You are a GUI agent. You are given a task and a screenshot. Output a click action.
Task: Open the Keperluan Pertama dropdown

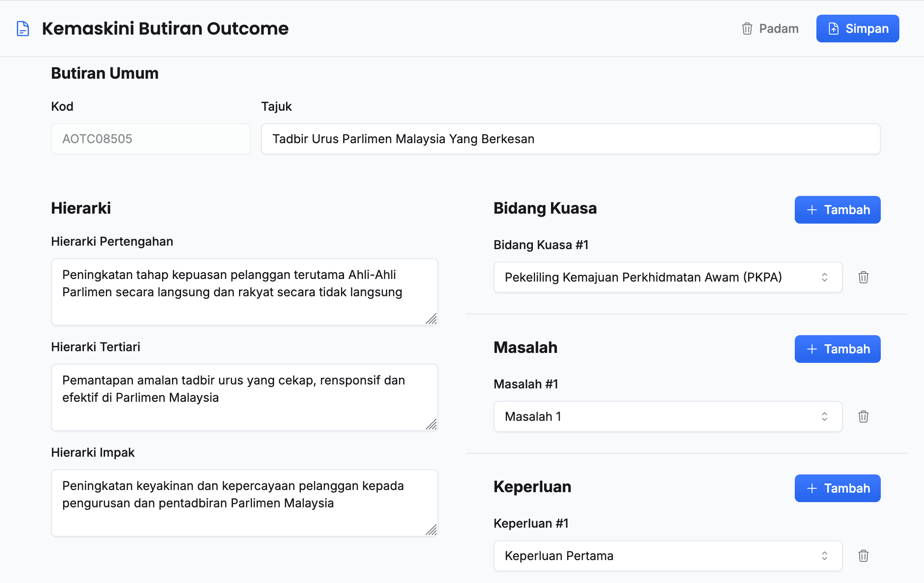coord(668,556)
